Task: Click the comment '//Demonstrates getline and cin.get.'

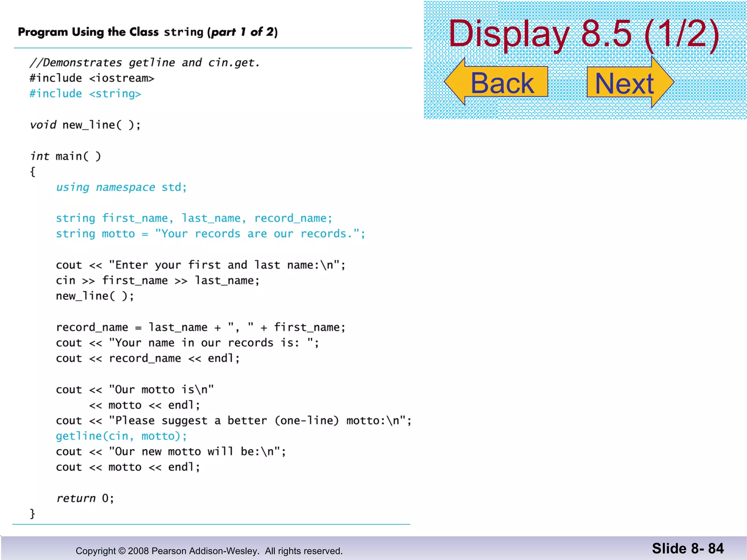Action: [145, 63]
